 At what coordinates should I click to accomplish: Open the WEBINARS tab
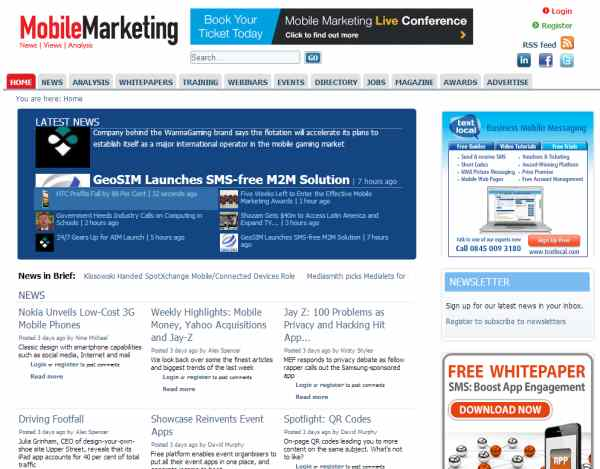(248, 82)
